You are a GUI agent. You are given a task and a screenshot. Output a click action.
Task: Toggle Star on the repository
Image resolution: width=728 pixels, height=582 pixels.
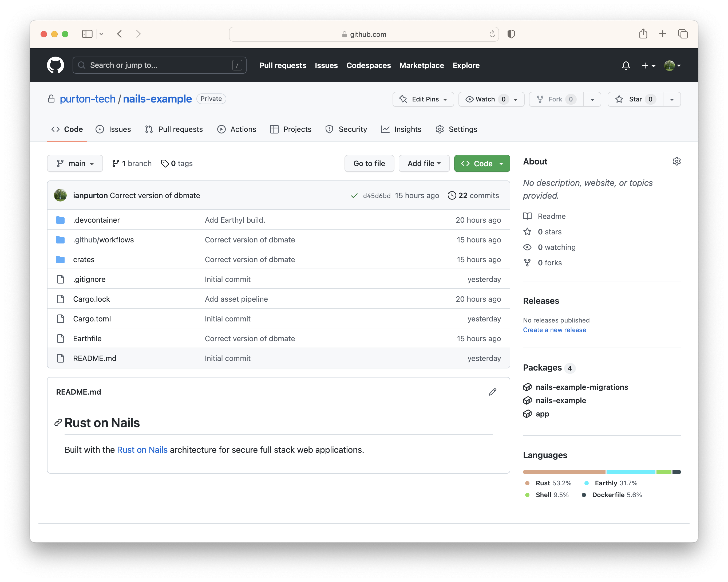click(635, 99)
